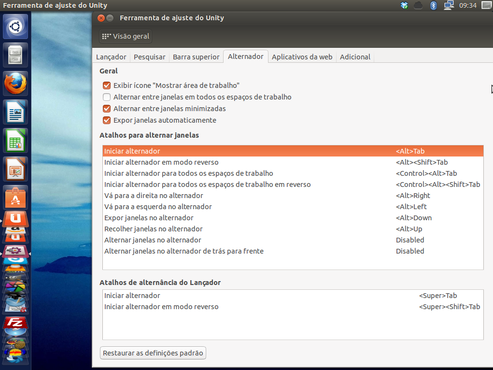Image resolution: width=493 pixels, height=370 pixels.
Task: Open LibreOffice Impress from the launcher
Action: click(x=15, y=169)
